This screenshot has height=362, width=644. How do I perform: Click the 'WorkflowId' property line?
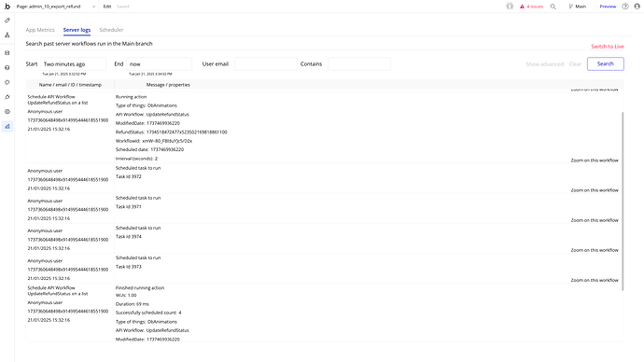tap(154, 141)
